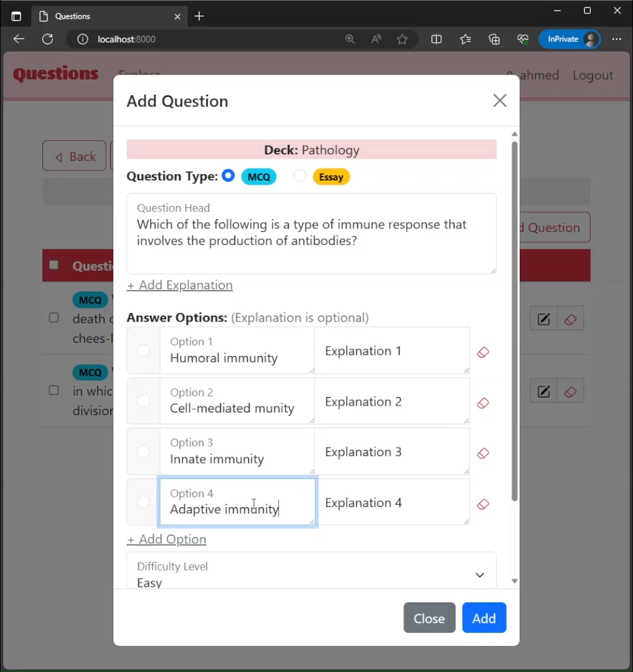The image size is (633, 672).
Task: Mark Innate immunity option radio button
Action: coord(143,452)
